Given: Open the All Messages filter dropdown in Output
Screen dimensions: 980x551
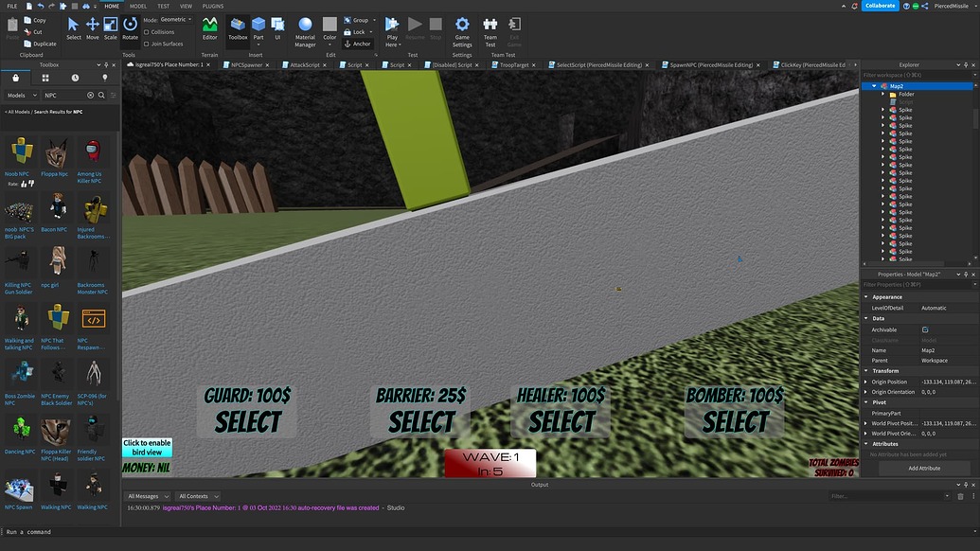Looking at the screenshot, I should (148, 495).
